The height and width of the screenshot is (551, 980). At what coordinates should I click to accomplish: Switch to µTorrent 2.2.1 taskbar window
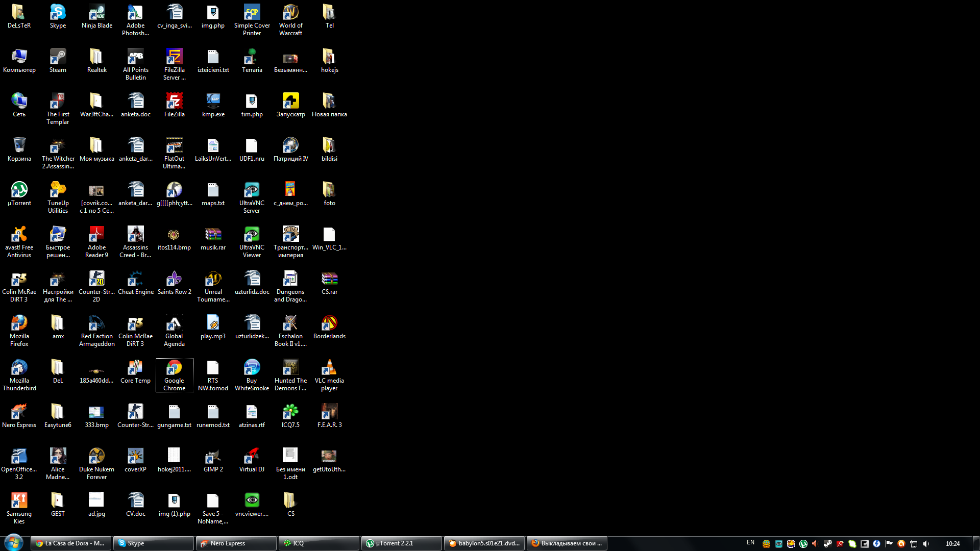click(x=402, y=543)
